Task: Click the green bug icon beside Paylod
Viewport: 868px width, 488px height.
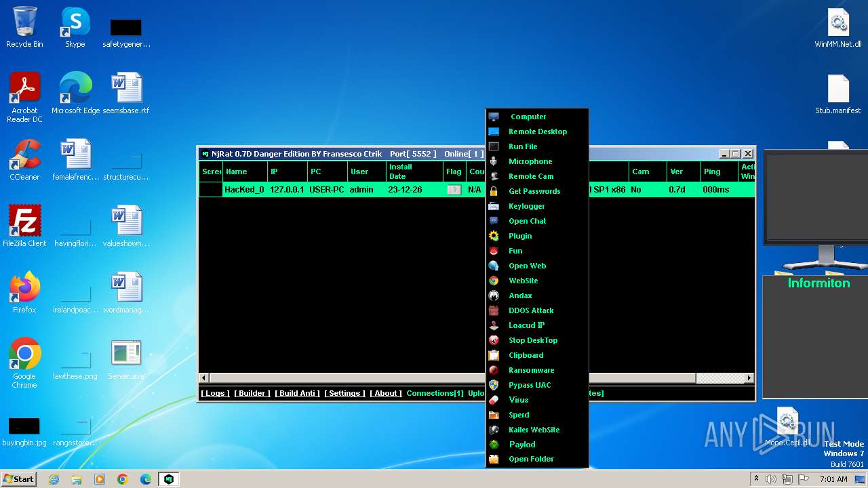Action: point(494,445)
